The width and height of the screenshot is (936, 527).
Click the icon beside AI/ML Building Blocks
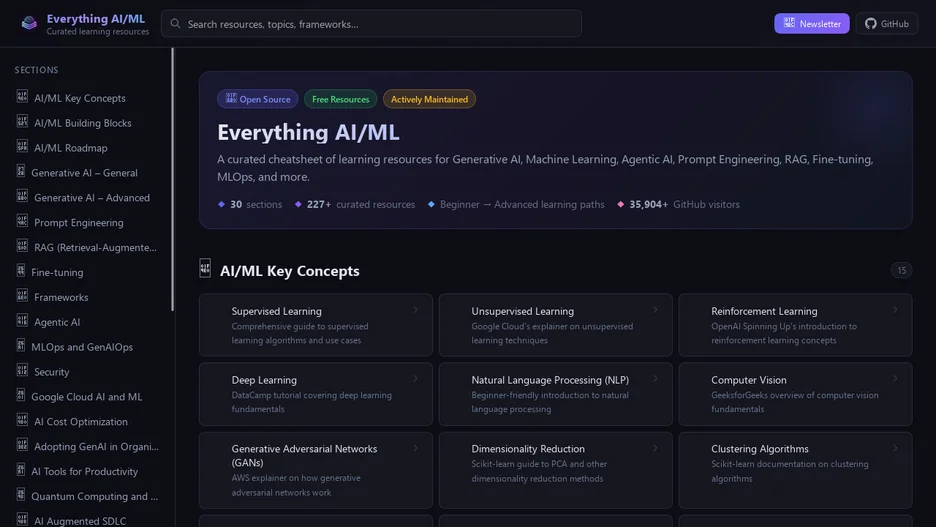pyautogui.click(x=22, y=121)
